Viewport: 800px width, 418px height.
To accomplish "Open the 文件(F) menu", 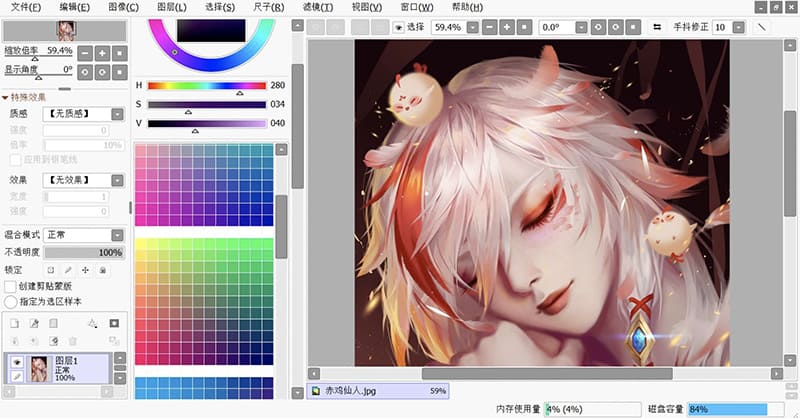I will tap(26, 7).
